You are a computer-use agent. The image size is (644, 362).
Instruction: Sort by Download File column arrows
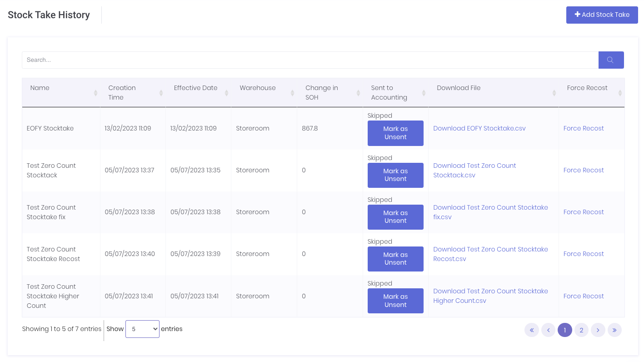pyautogui.click(x=554, y=93)
